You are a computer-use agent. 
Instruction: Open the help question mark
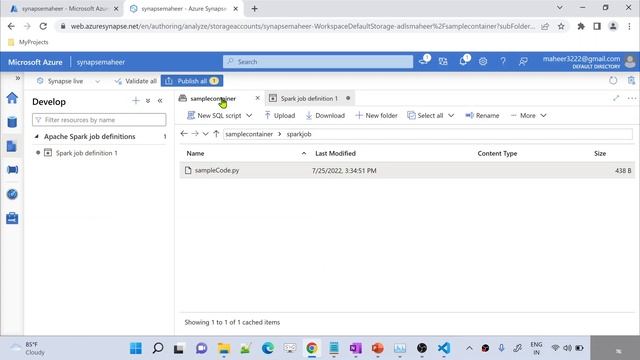503,62
